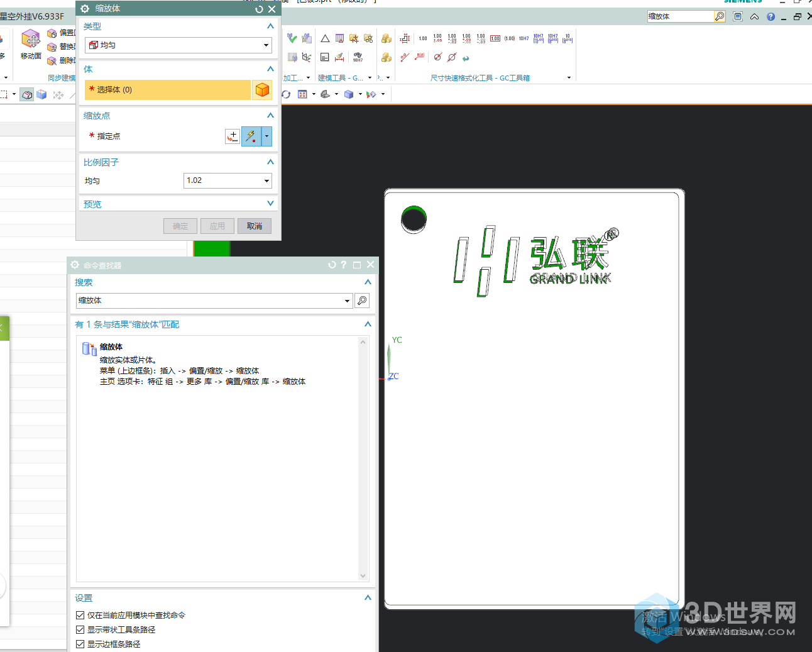Click the Offset (偏置) face icon
This screenshot has width=812, height=652.
pyautogui.click(x=52, y=33)
